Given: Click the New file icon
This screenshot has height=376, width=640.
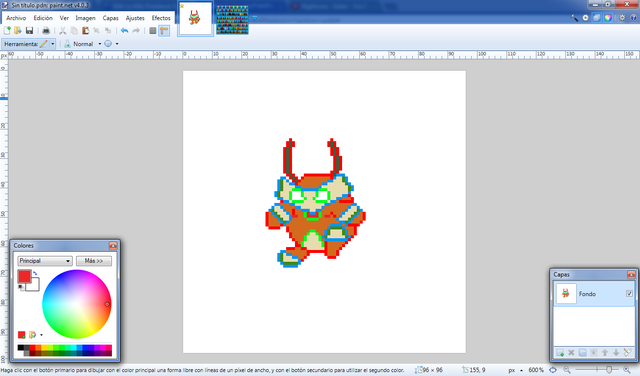Looking at the screenshot, I should click(x=7, y=31).
